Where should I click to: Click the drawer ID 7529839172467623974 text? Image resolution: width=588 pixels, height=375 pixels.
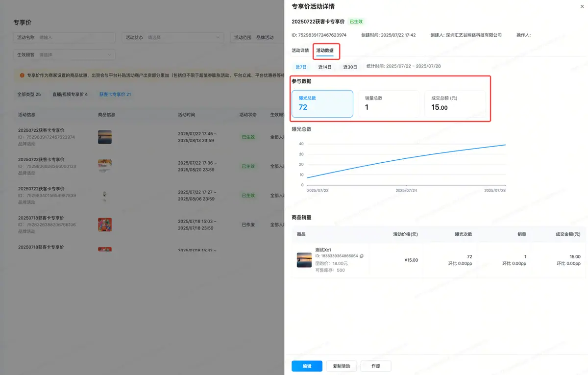319,35
